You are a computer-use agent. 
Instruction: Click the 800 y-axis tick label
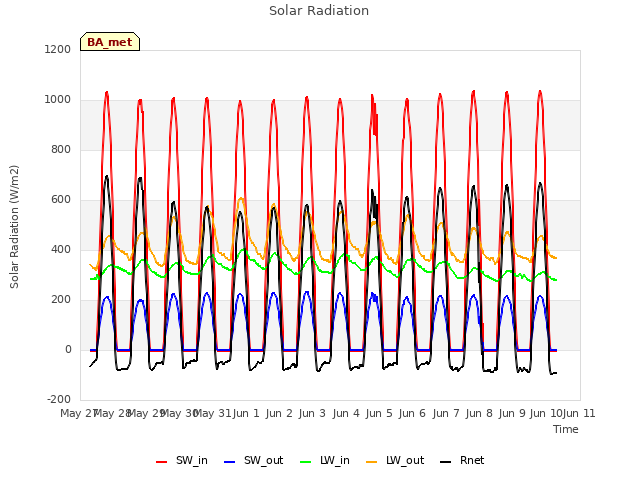coord(61,149)
